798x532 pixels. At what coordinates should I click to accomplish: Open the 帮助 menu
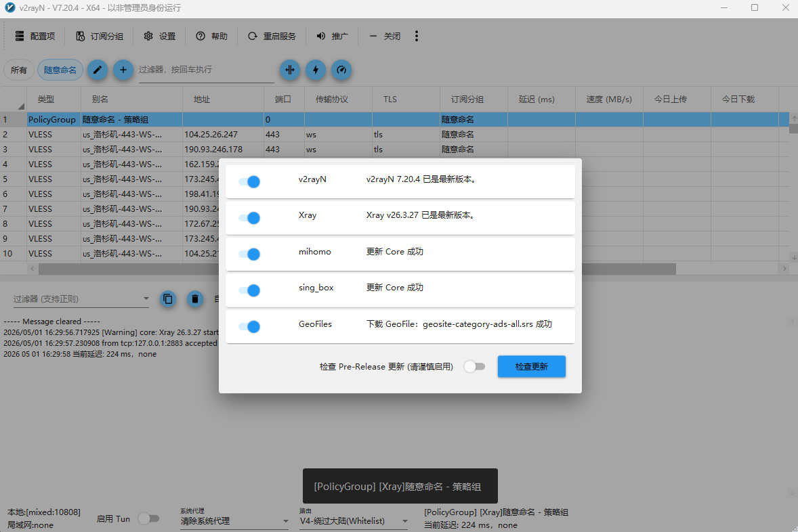tap(212, 36)
